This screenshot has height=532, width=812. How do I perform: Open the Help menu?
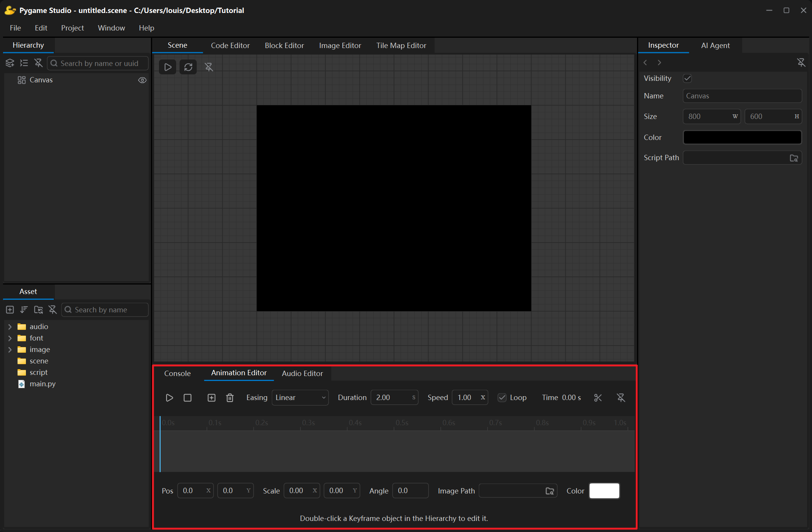(x=146, y=28)
